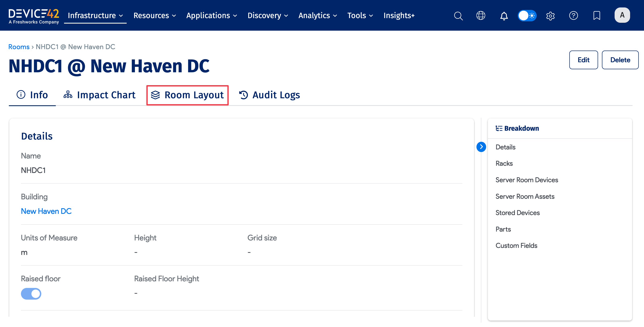Image resolution: width=644 pixels, height=327 pixels.
Task: Open the help menu icon
Action: pos(574,16)
